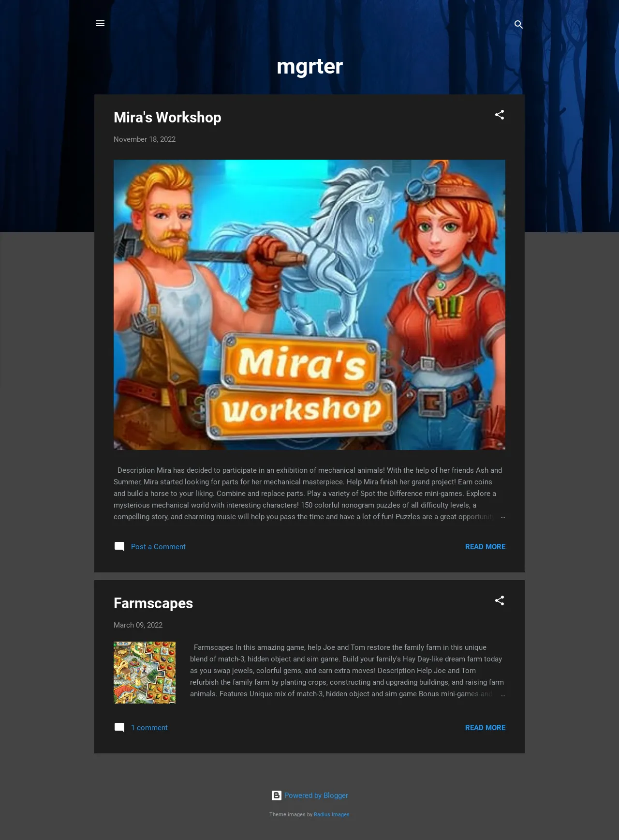Open the hamburger navigation menu

(x=100, y=23)
